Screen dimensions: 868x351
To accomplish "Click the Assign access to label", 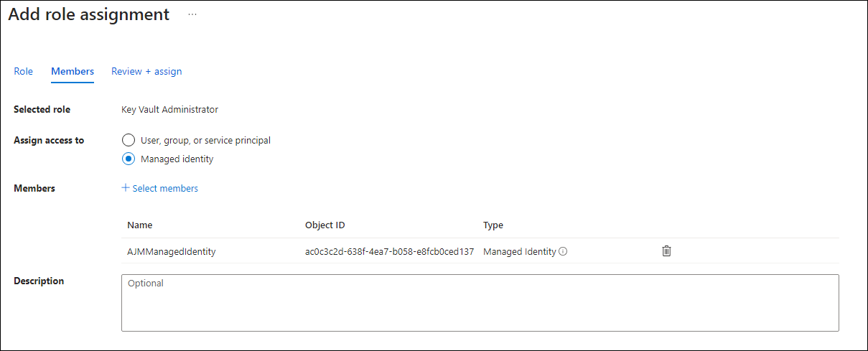I will [49, 141].
